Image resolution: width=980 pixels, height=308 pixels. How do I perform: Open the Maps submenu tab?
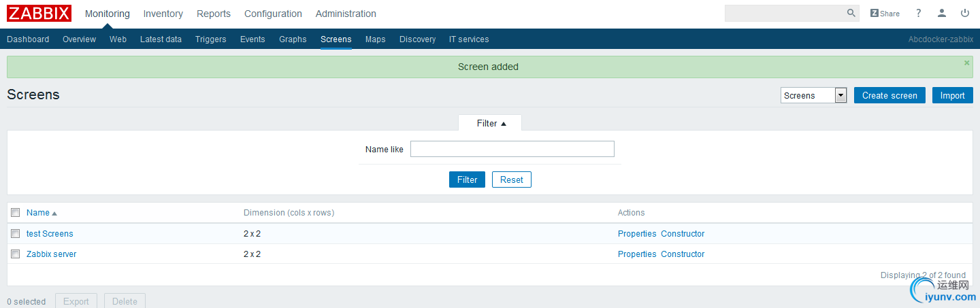[x=375, y=39]
